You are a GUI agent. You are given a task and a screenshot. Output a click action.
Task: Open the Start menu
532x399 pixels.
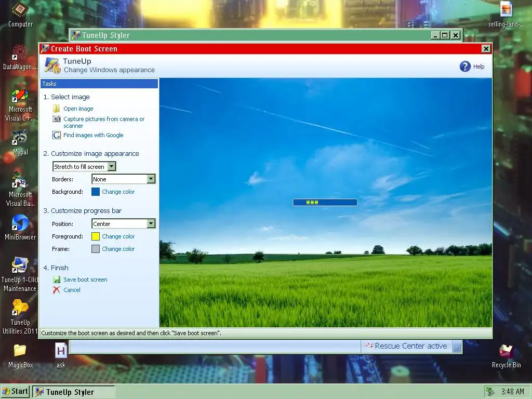click(x=15, y=391)
